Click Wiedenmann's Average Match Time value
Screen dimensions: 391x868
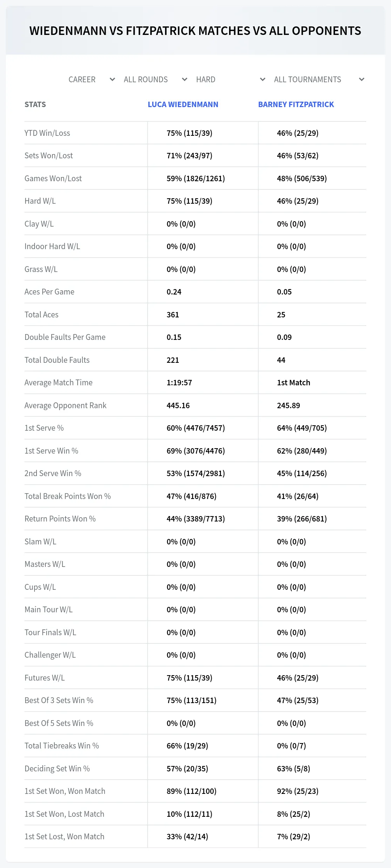tap(179, 383)
